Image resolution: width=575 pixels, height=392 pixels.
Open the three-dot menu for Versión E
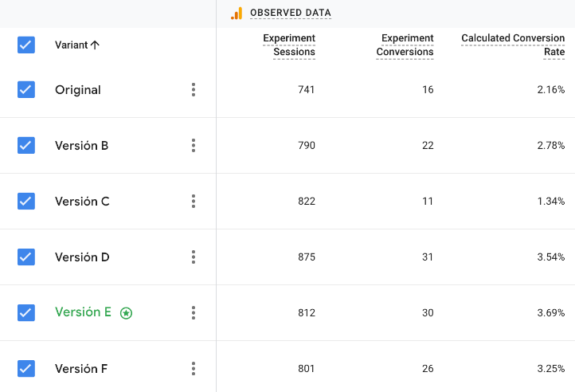194,313
